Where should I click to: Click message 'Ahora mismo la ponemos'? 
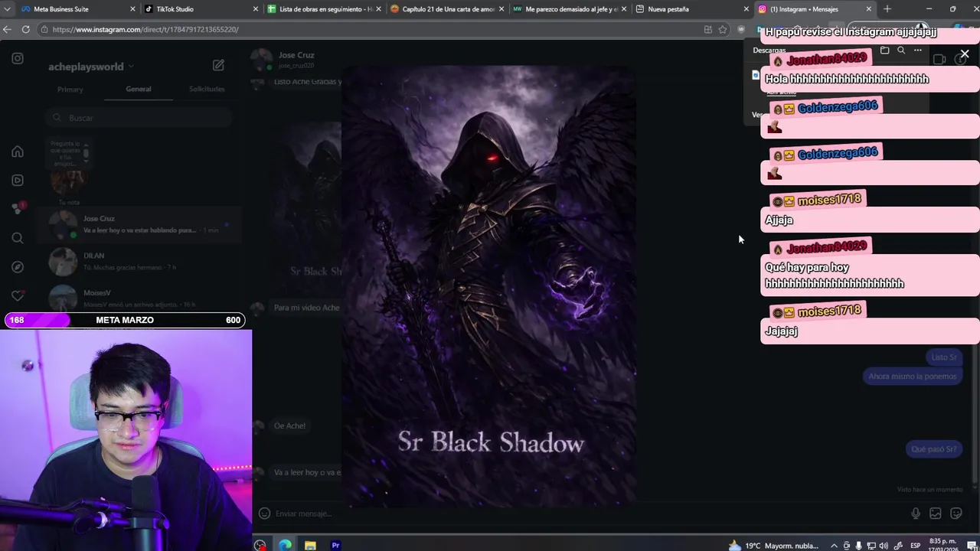click(912, 377)
